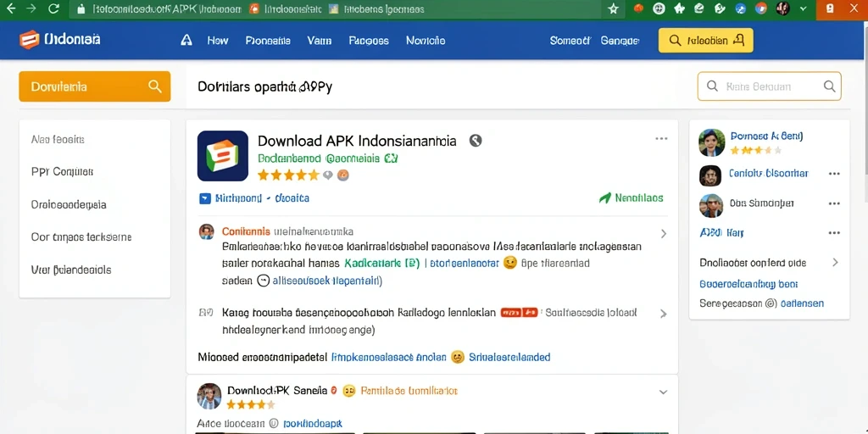
Task: Reload the page with the refresh icon
Action: pyautogui.click(x=53, y=8)
